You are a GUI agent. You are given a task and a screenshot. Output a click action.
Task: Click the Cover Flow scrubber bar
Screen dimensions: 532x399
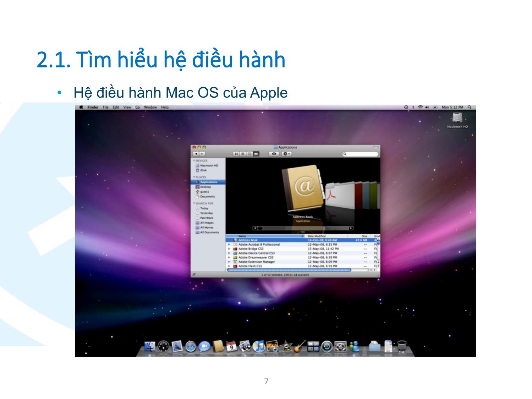tap(303, 228)
